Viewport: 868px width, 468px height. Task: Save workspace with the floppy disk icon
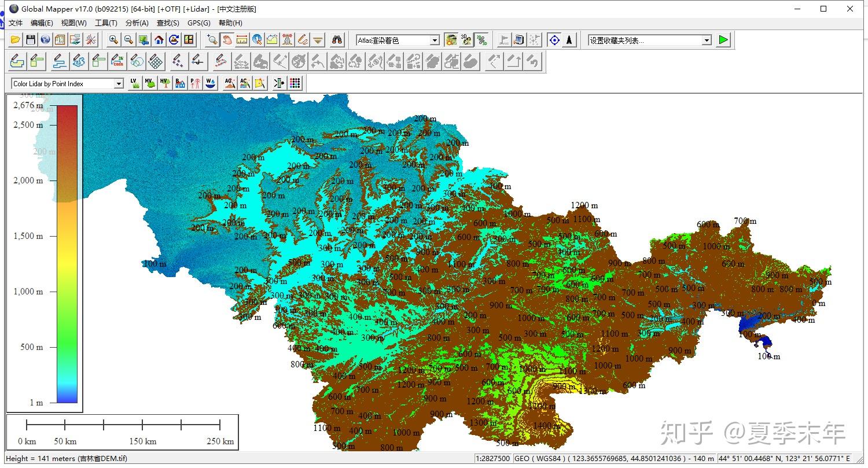pos(31,40)
